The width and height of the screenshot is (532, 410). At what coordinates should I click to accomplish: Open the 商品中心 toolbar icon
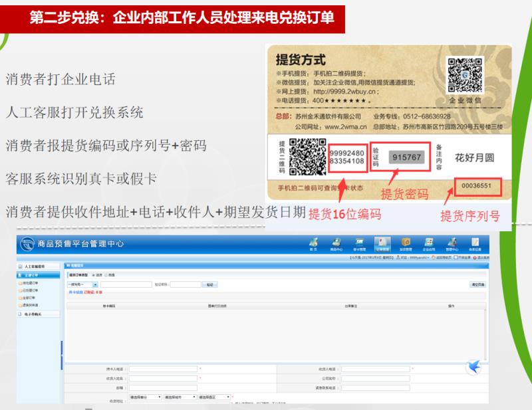336,243
